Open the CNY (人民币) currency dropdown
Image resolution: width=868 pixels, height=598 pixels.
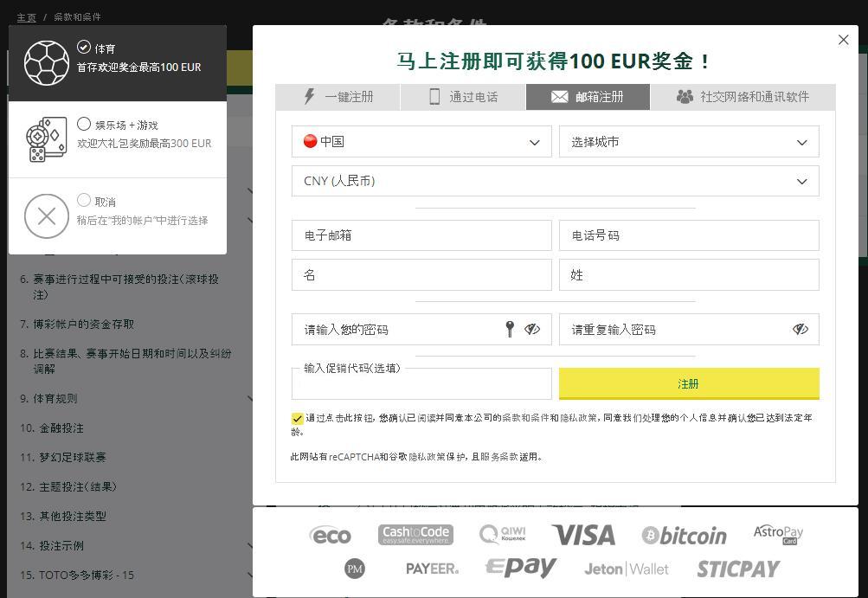[556, 181]
